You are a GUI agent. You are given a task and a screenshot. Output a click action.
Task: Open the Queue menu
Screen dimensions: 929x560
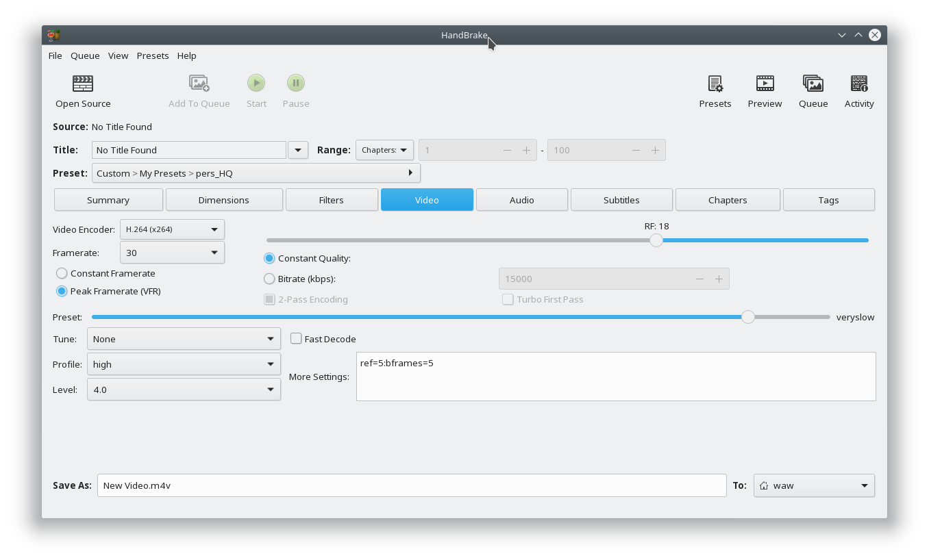(x=85, y=55)
